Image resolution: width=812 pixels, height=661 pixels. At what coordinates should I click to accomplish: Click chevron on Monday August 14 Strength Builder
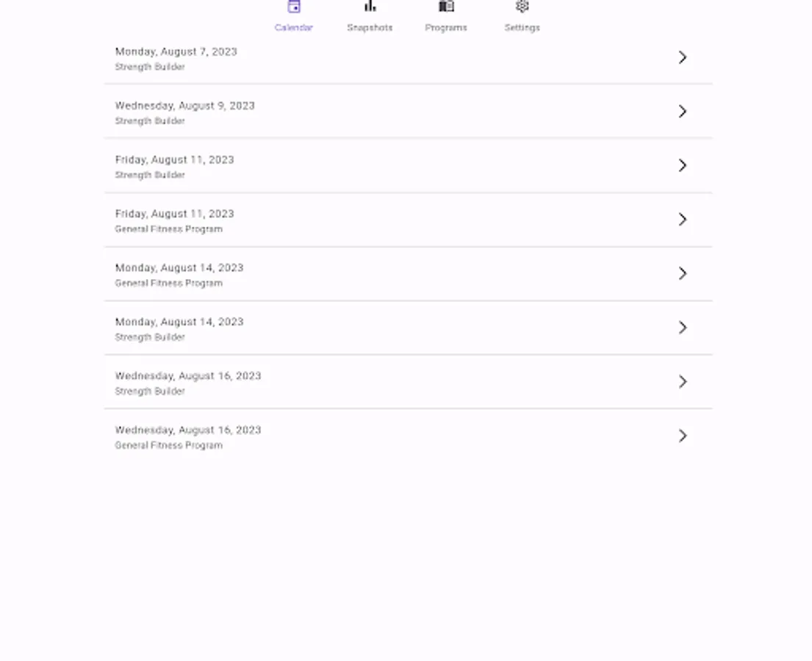[x=682, y=328]
